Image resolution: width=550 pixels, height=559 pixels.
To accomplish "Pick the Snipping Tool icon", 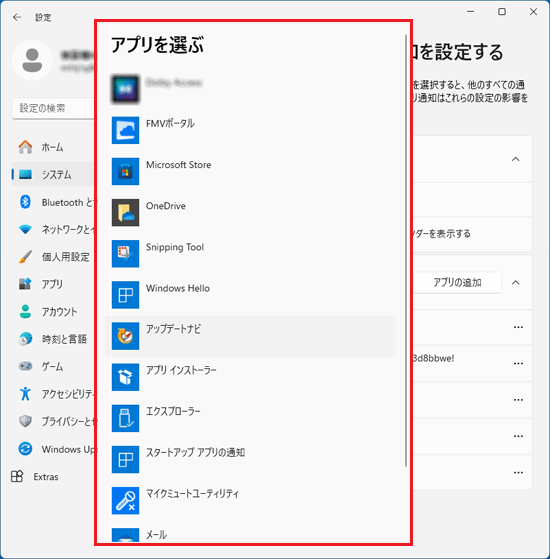I will click(x=125, y=253).
